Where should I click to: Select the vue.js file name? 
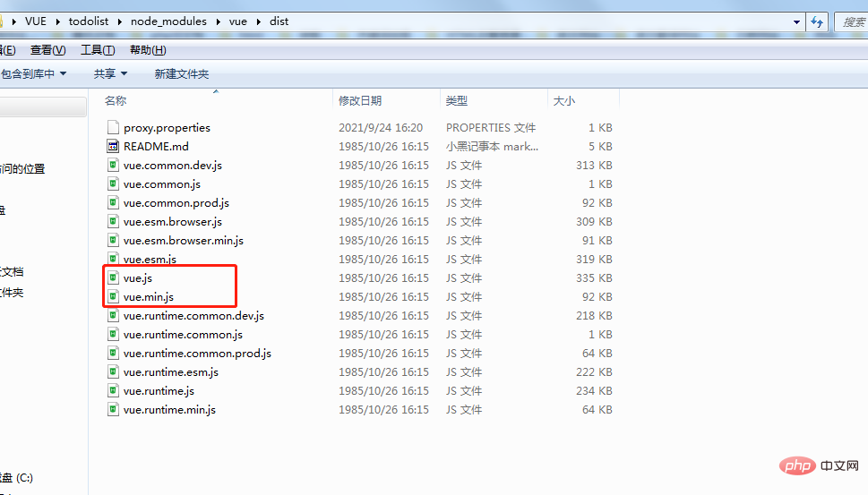137,278
